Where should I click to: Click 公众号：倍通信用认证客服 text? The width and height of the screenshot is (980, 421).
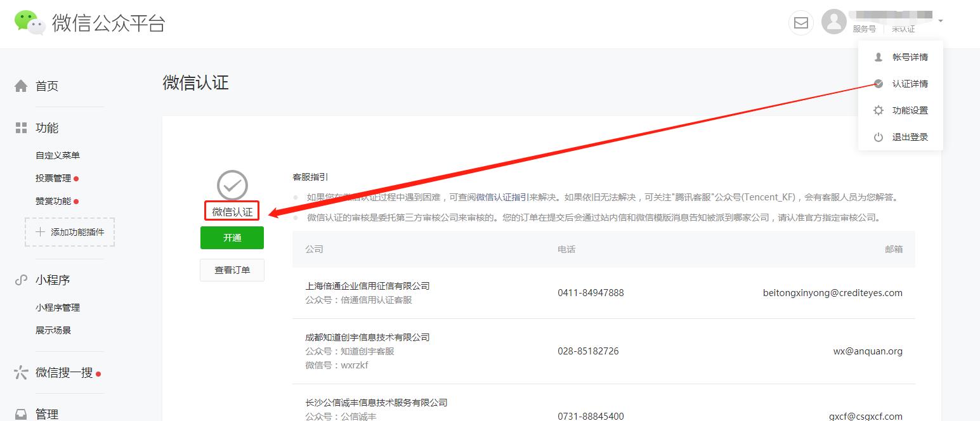(x=358, y=300)
